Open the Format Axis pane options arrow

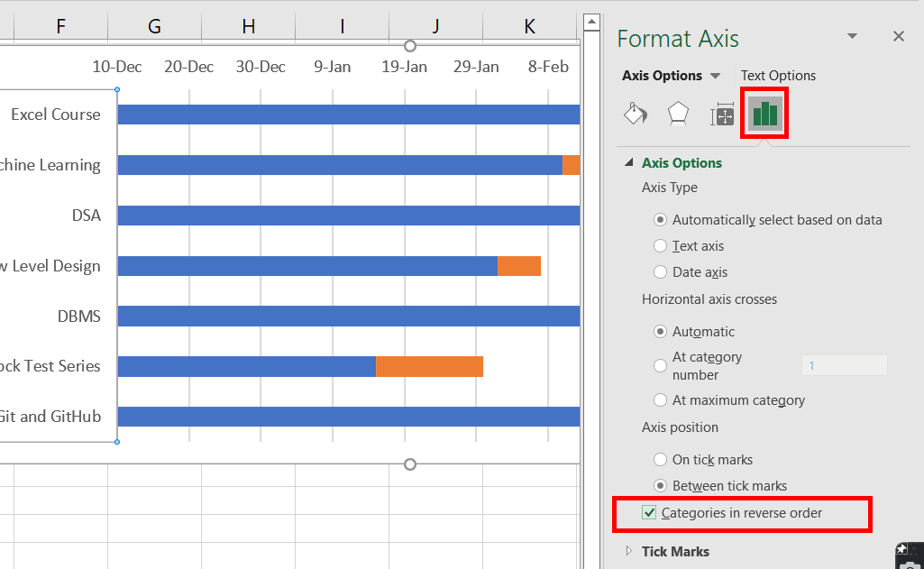[x=852, y=37]
